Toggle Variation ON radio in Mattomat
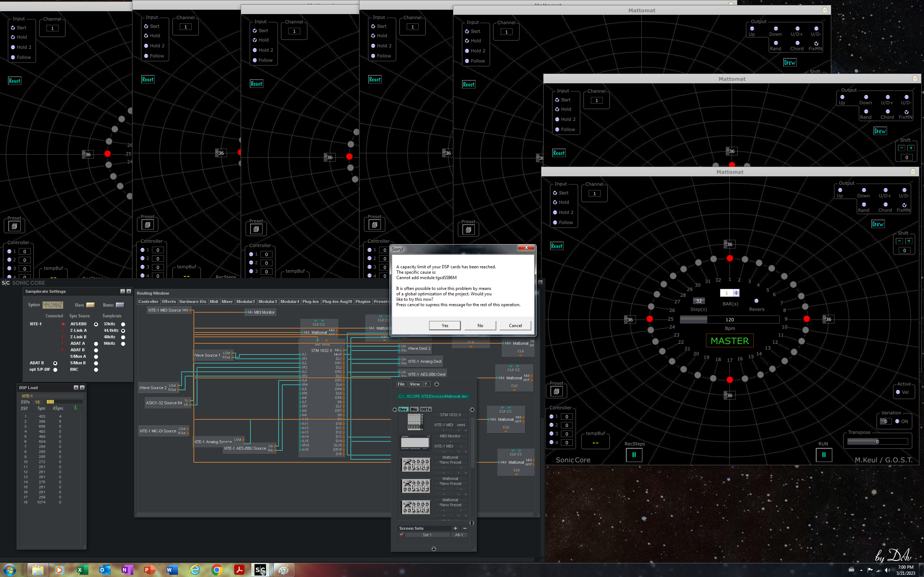 897,421
